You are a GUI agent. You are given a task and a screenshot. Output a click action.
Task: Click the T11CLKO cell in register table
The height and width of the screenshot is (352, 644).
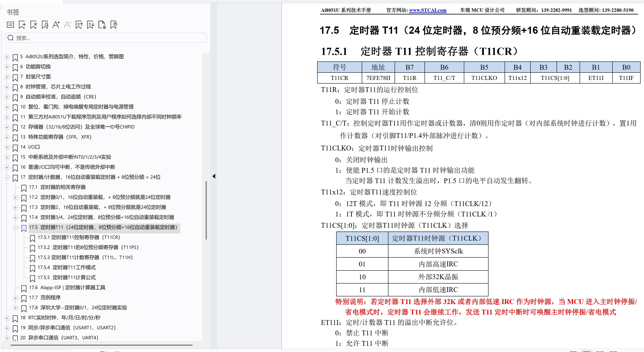click(484, 78)
